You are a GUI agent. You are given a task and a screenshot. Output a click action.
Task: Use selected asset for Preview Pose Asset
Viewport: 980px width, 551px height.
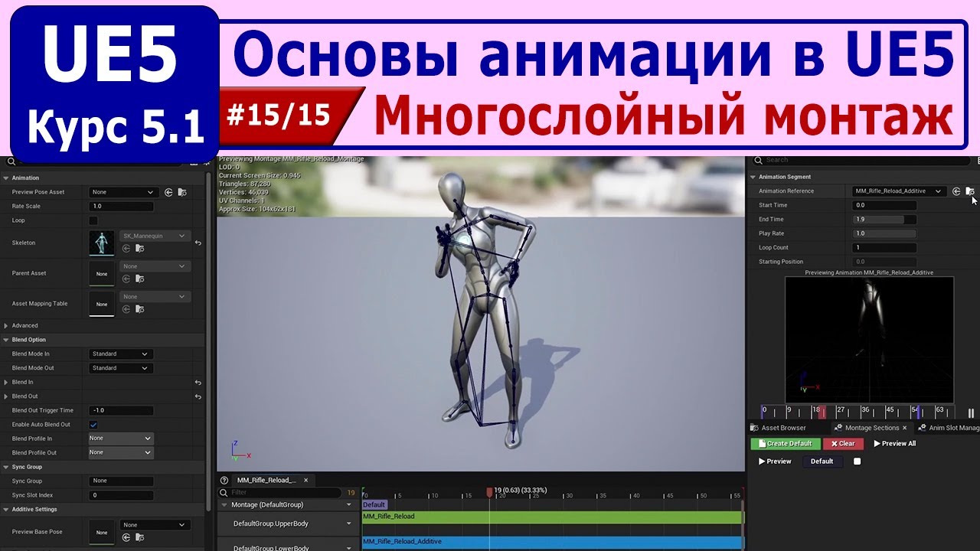click(168, 192)
